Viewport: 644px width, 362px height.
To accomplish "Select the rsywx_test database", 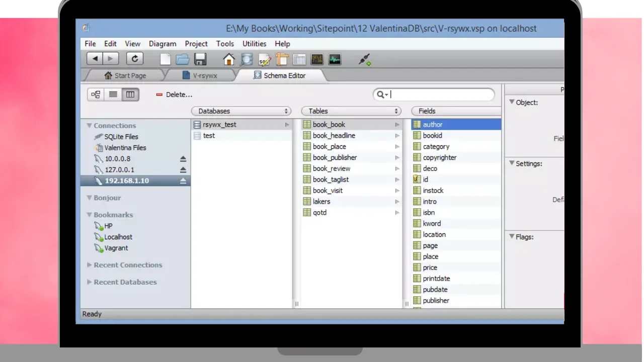I will pyautogui.click(x=242, y=125).
